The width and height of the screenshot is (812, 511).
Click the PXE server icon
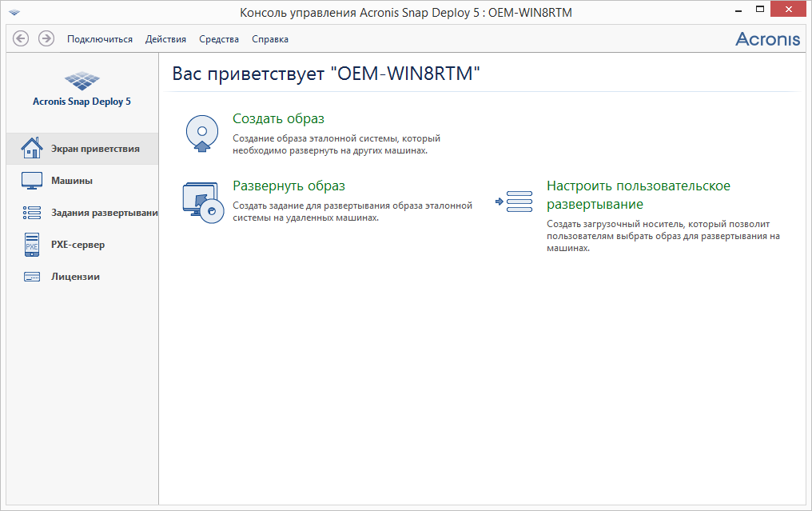pos(32,245)
